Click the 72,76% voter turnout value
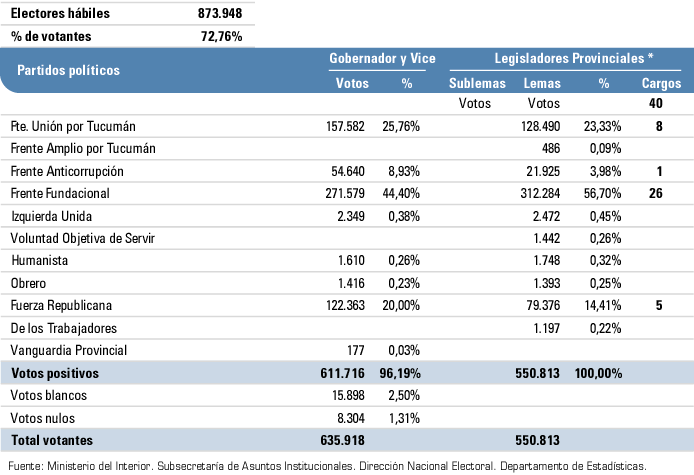The image size is (694, 475). [223, 36]
